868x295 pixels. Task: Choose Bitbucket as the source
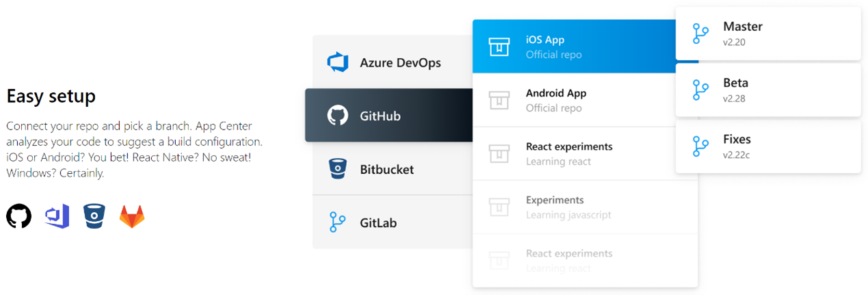pyautogui.click(x=393, y=169)
